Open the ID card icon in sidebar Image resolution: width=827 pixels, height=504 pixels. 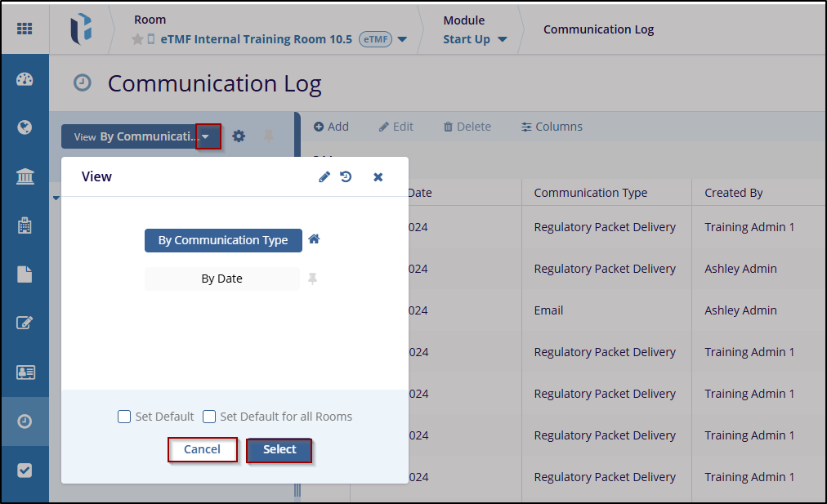point(25,372)
